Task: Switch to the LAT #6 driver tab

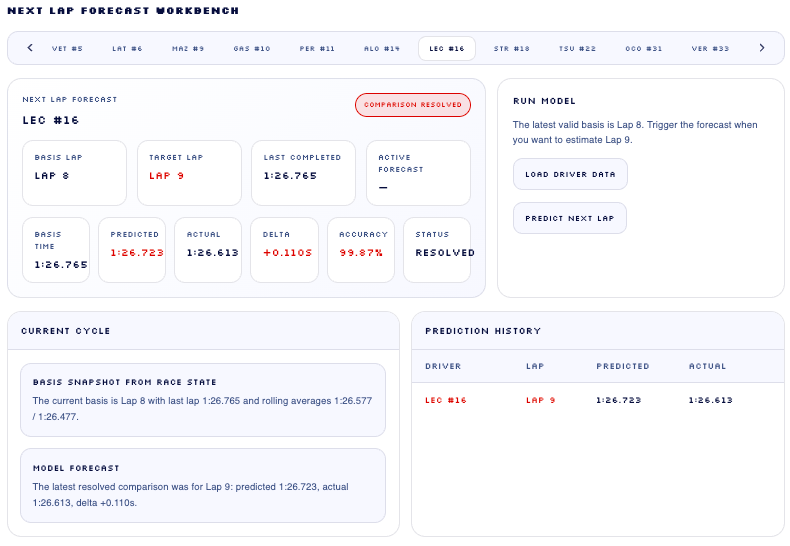Action: coord(127,48)
